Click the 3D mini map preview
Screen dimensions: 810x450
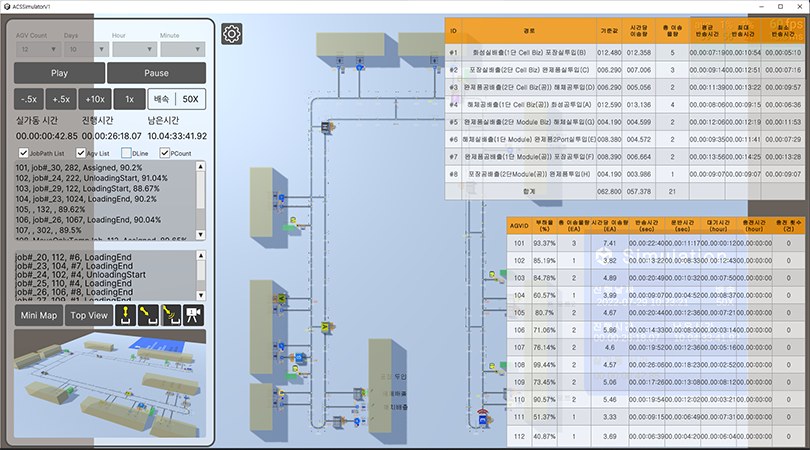(x=110, y=385)
